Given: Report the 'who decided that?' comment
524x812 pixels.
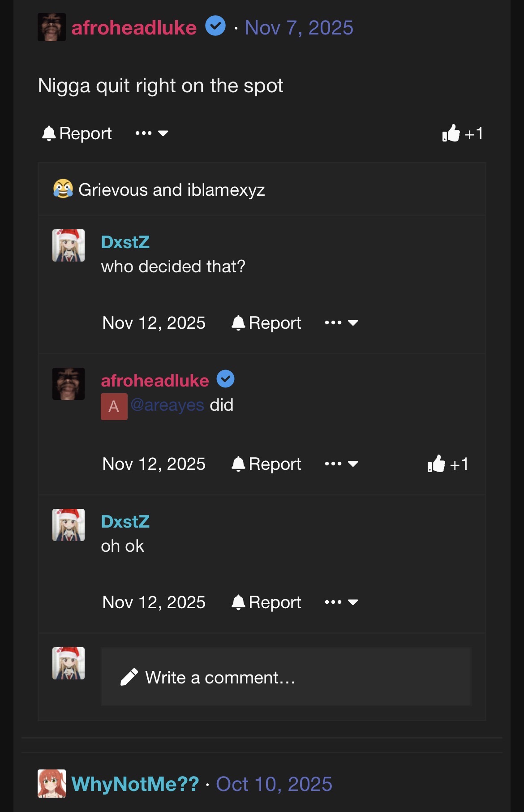Looking at the screenshot, I should tap(266, 322).
